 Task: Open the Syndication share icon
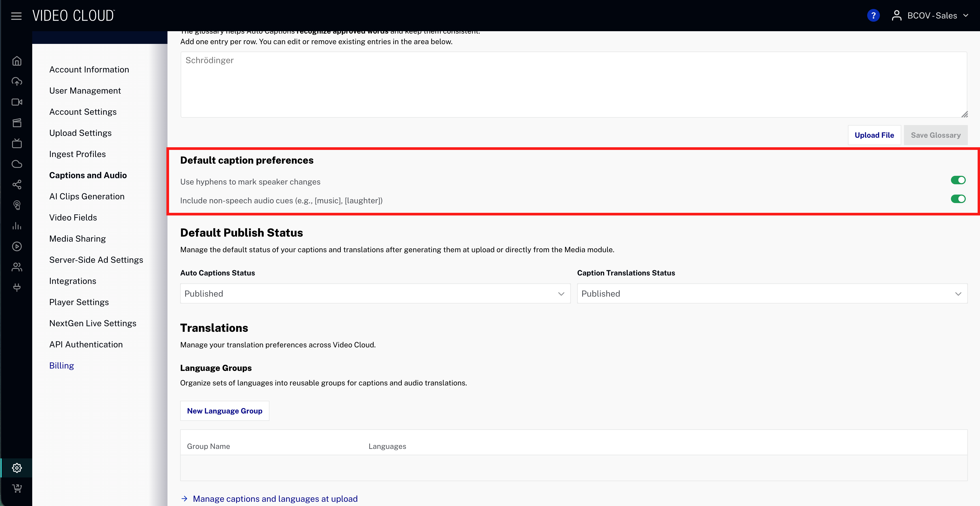(x=17, y=185)
